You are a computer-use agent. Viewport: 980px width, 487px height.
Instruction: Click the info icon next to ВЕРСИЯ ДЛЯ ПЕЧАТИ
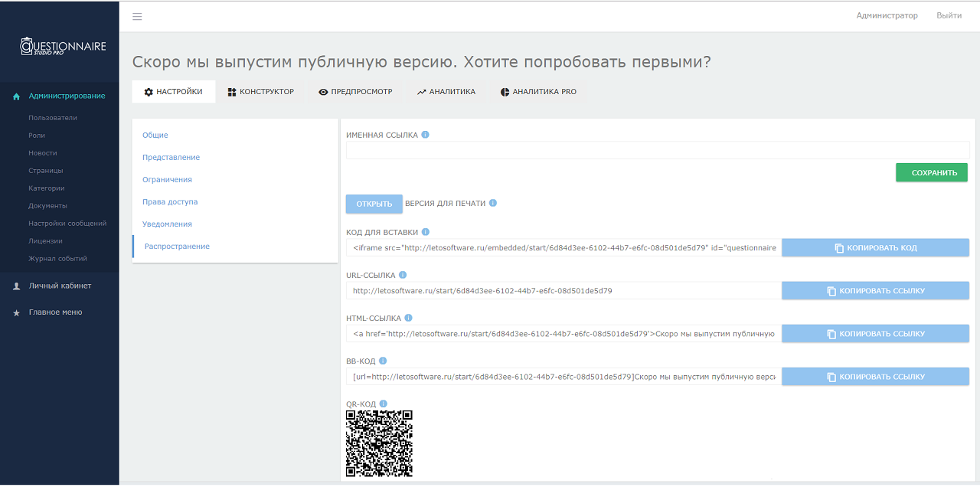pos(492,203)
